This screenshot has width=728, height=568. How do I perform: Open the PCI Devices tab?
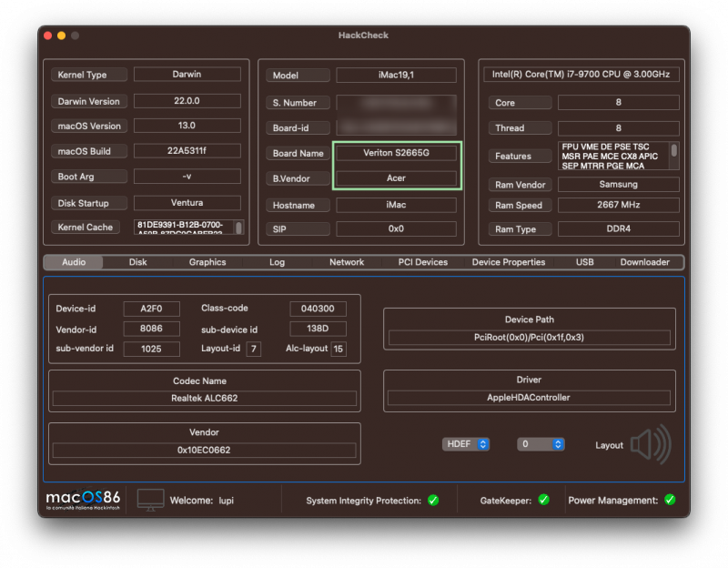coord(423,262)
